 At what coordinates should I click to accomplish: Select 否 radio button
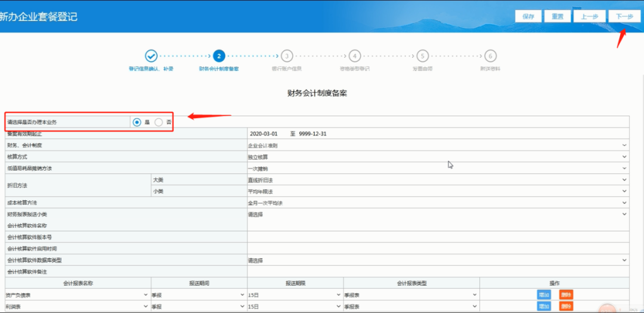click(x=159, y=122)
